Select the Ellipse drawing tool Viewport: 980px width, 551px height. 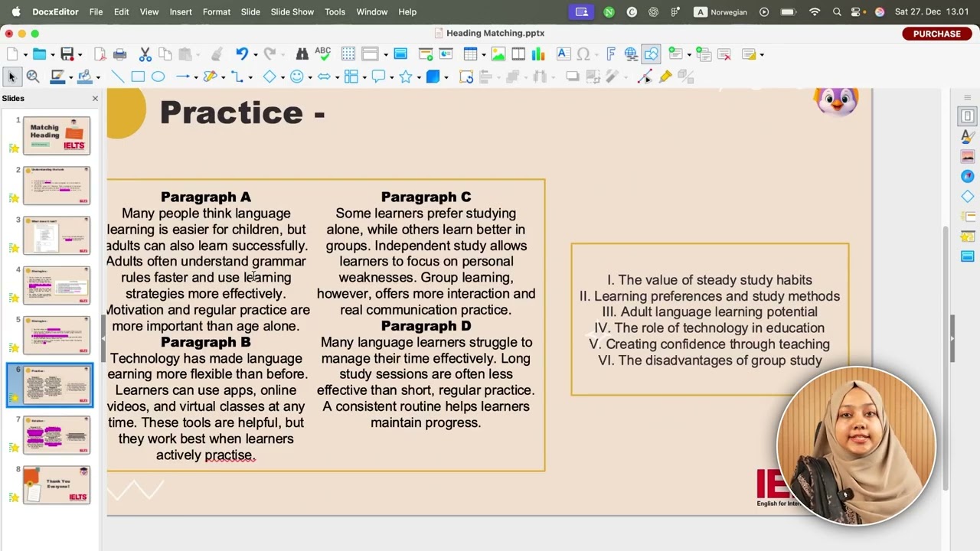pyautogui.click(x=158, y=77)
